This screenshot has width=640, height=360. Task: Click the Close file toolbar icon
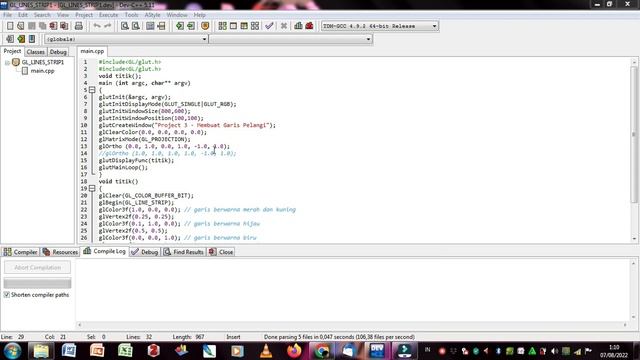tap(53, 26)
